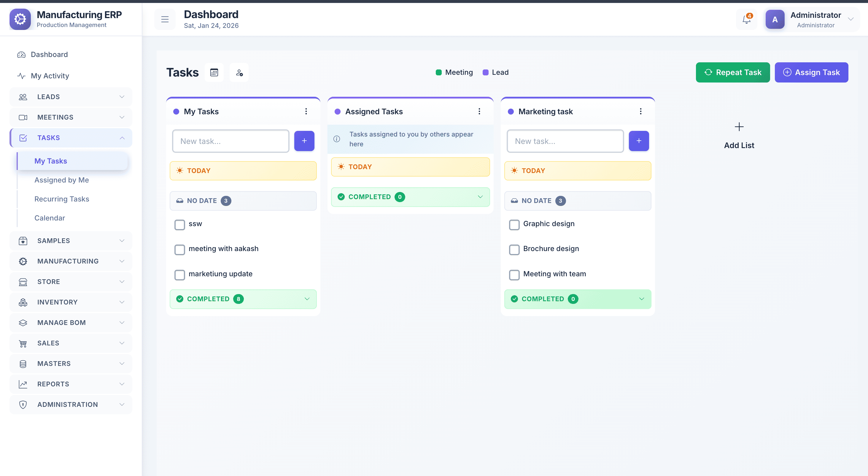Check the 'ssw' task checkbox
Viewport: 868px width, 476px height.
[179, 225]
